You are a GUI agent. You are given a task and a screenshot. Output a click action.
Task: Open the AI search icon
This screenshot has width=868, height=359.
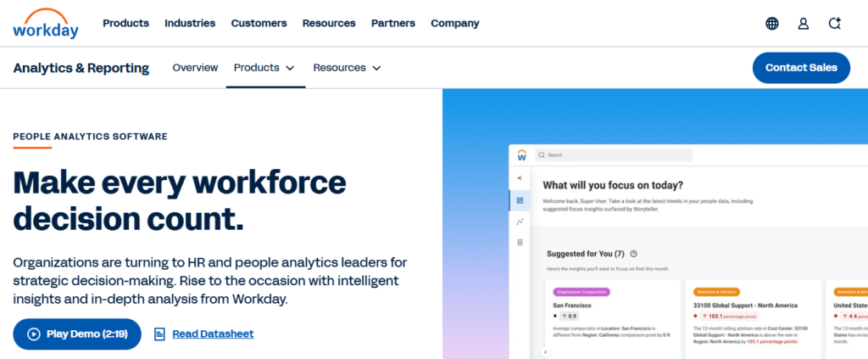(834, 23)
